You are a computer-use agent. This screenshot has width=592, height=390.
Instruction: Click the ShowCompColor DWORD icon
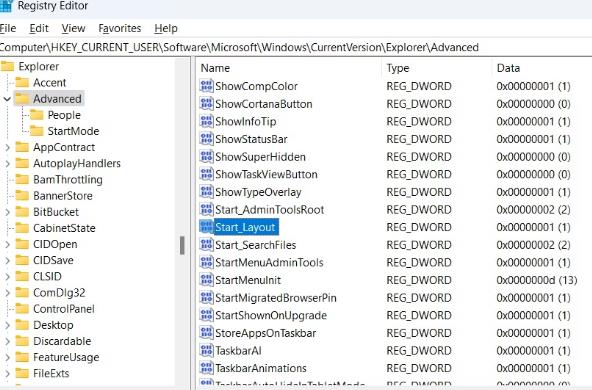207,86
